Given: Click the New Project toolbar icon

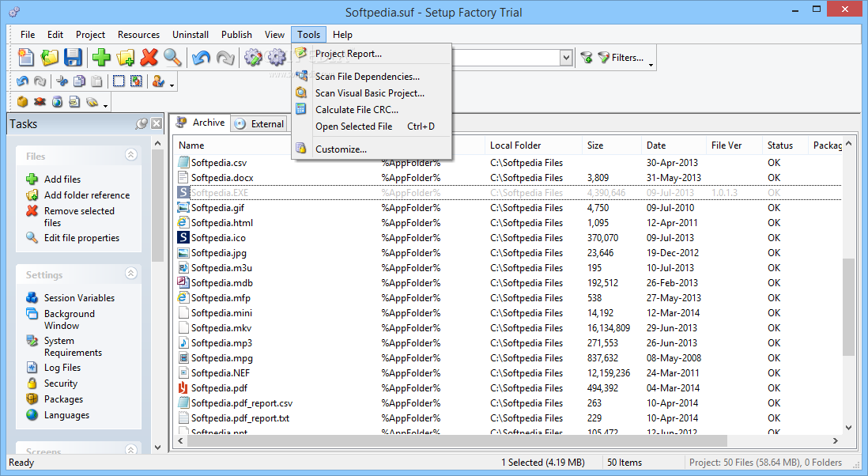Looking at the screenshot, I should pyautogui.click(x=26, y=57).
